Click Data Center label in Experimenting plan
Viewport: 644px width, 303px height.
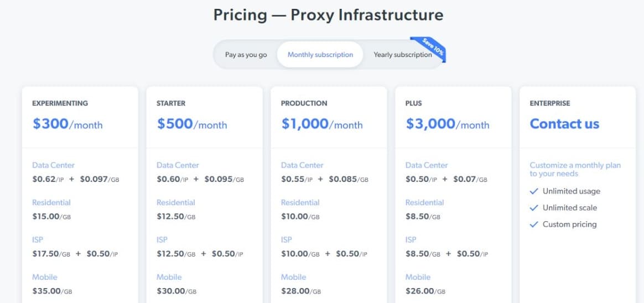pos(54,165)
